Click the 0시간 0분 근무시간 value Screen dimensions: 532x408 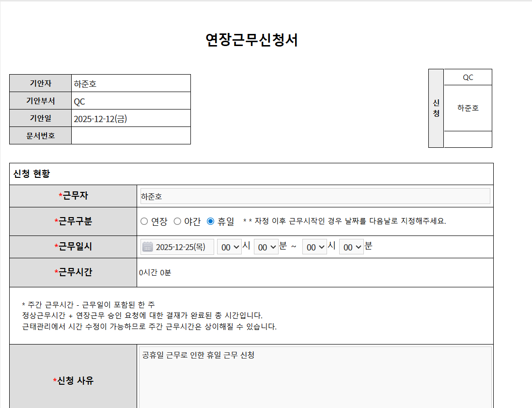tap(155, 273)
